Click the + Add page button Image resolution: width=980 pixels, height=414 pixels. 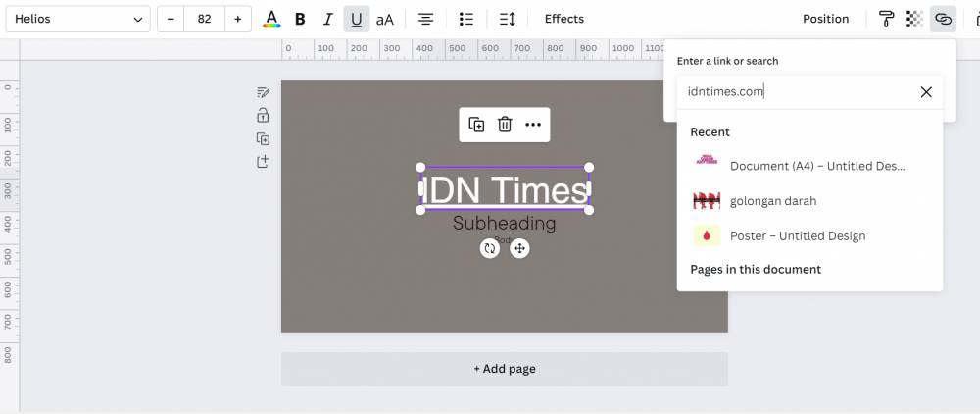(505, 369)
